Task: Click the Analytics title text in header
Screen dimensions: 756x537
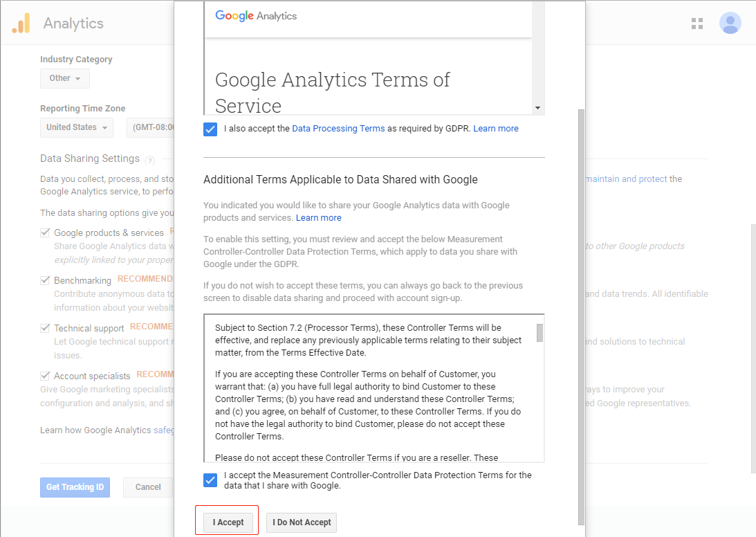Action: (x=73, y=23)
